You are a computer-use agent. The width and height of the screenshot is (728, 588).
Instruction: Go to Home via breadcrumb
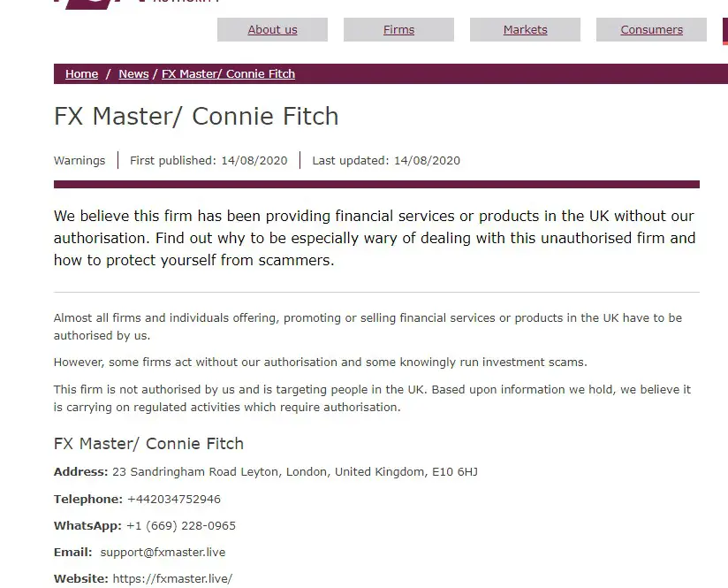(81, 74)
